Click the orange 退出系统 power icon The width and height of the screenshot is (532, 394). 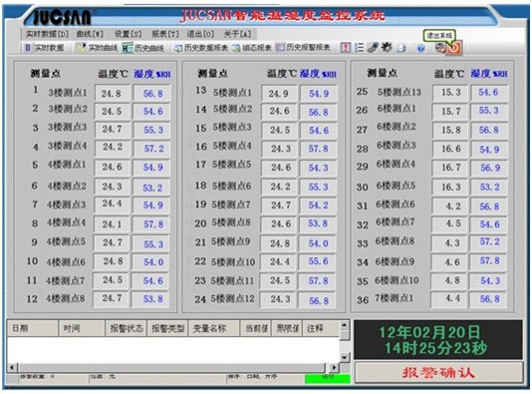454,48
